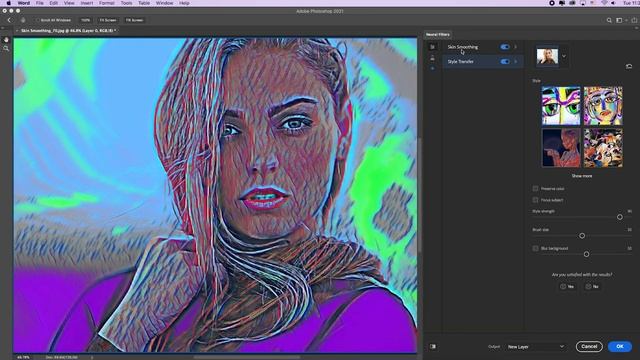This screenshot has width=640, height=360.
Task: Click the Wi-Fi icon in the menu bar
Action: (x=604, y=3)
